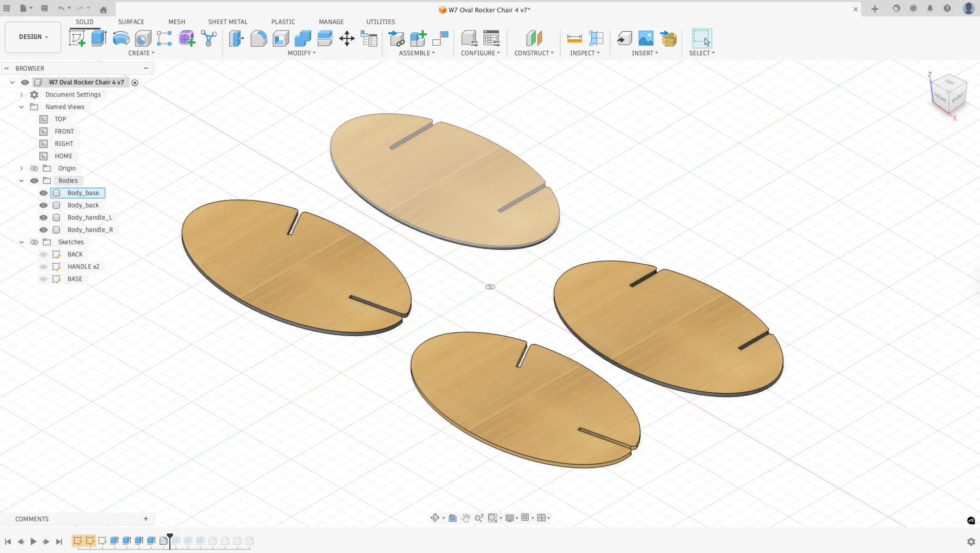Select the Fillet tool in Modify

258,38
